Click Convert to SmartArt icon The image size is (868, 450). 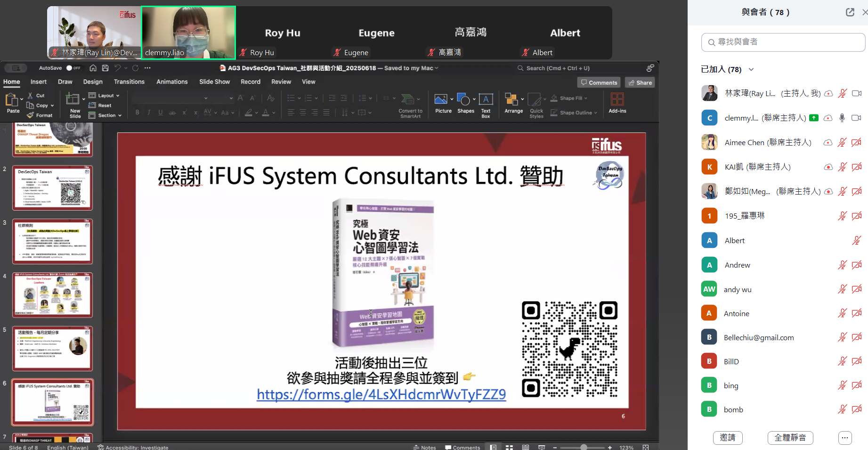click(408, 99)
